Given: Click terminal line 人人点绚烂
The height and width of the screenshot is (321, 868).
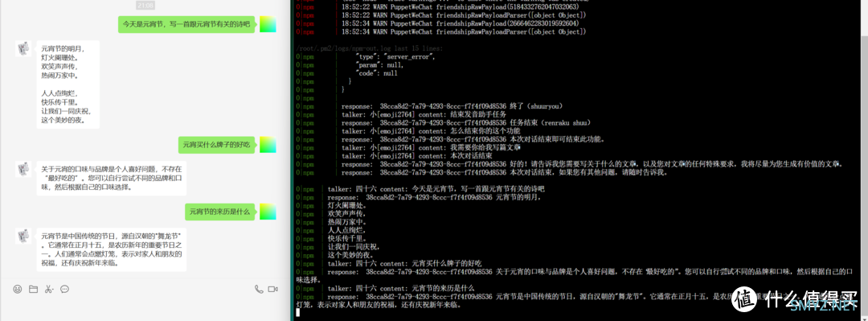Looking at the screenshot, I should point(346,230).
